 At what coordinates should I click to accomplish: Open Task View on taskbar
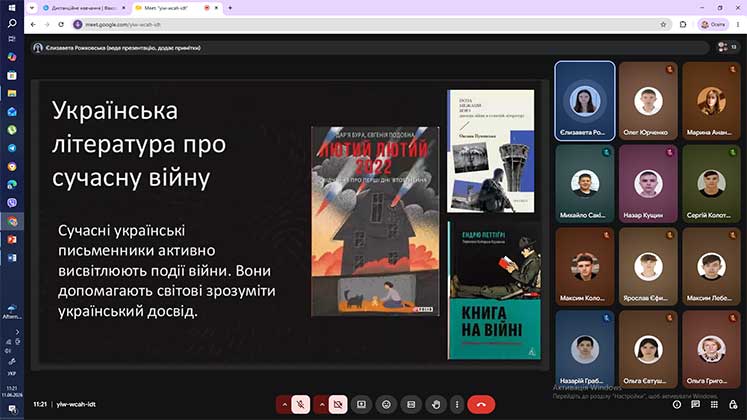point(12,39)
